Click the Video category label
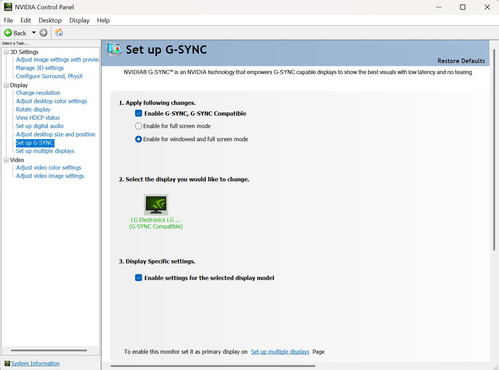Viewport: 499px width, 370px height. [17, 160]
